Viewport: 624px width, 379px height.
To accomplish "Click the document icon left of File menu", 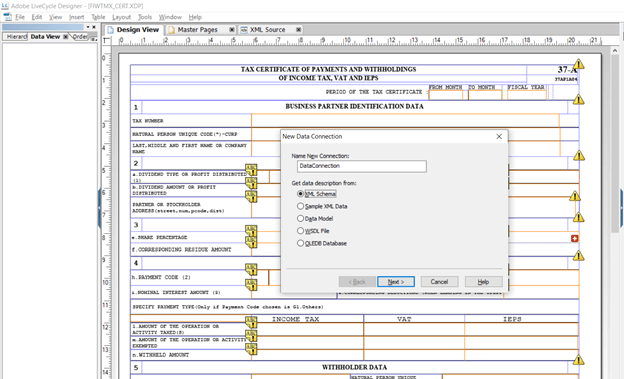I will (x=8, y=17).
